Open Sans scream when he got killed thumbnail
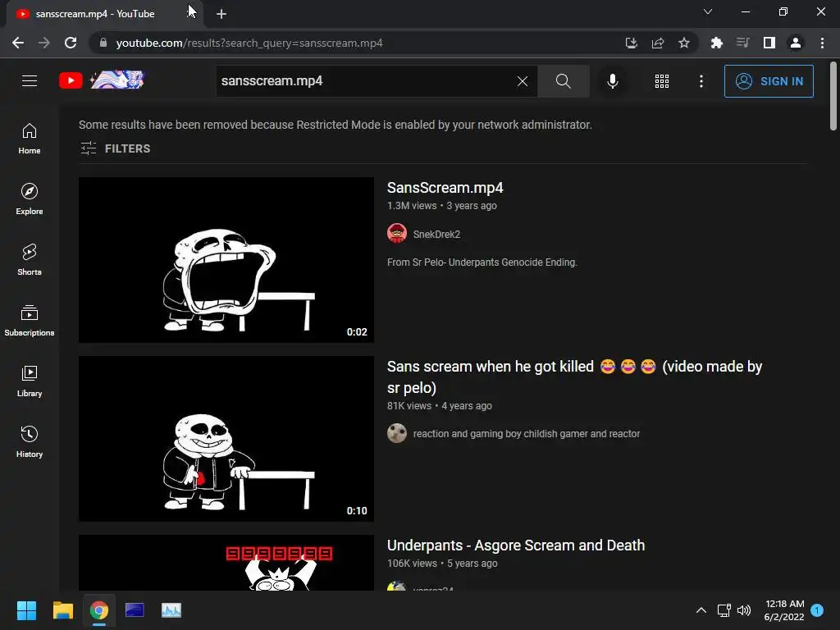The width and height of the screenshot is (840, 630). [226, 439]
